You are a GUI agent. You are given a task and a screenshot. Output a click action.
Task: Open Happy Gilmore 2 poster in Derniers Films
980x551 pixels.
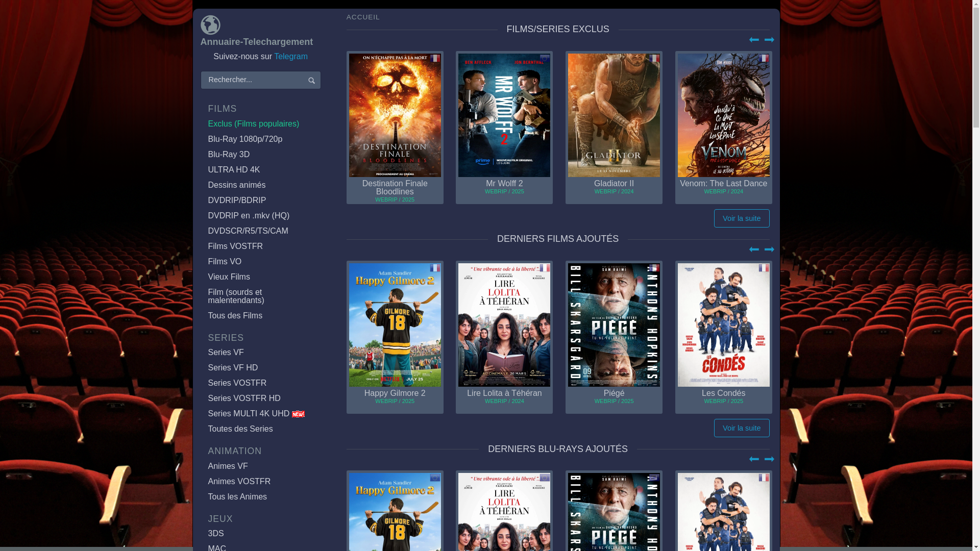click(x=395, y=325)
